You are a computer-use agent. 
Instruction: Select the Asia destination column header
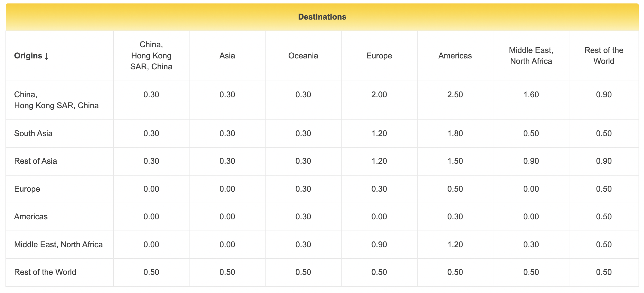tap(227, 56)
